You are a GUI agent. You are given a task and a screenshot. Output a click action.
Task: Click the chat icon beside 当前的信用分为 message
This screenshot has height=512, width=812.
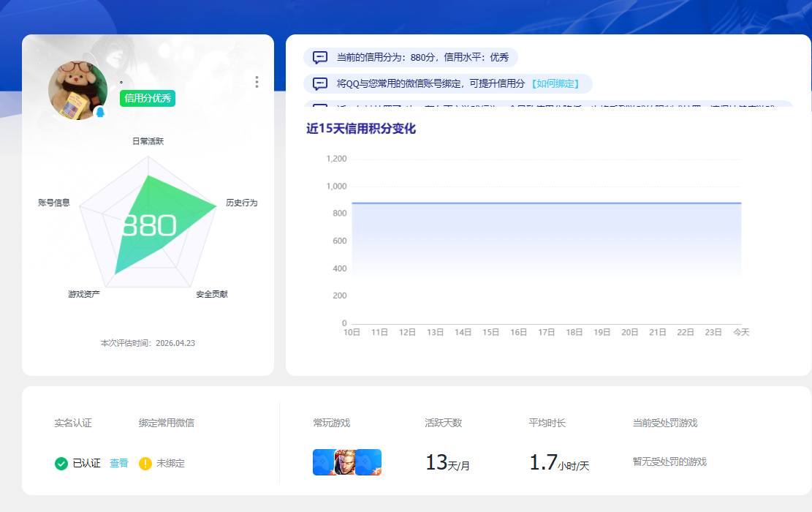(320, 57)
